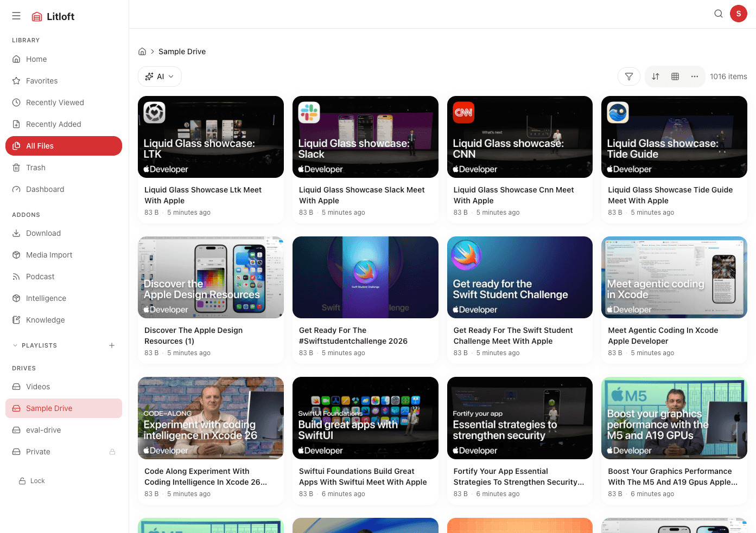
Task: Open the three-dots more options
Action: point(695,76)
